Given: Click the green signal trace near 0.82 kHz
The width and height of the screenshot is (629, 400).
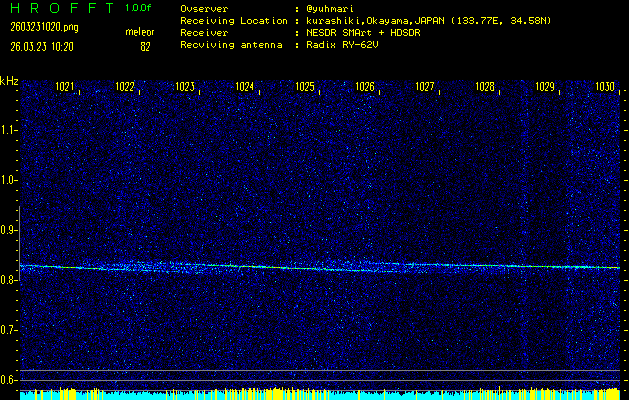Looking at the screenshot, I should [x=300, y=267].
